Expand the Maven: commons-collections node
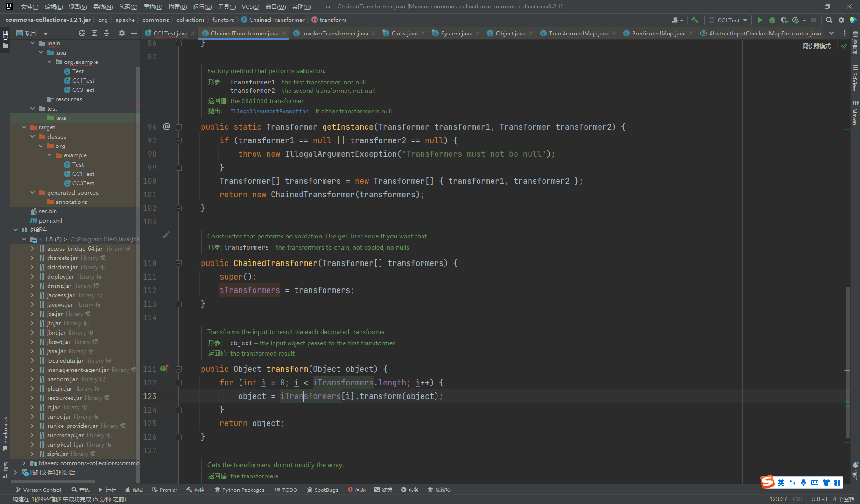 (24, 463)
